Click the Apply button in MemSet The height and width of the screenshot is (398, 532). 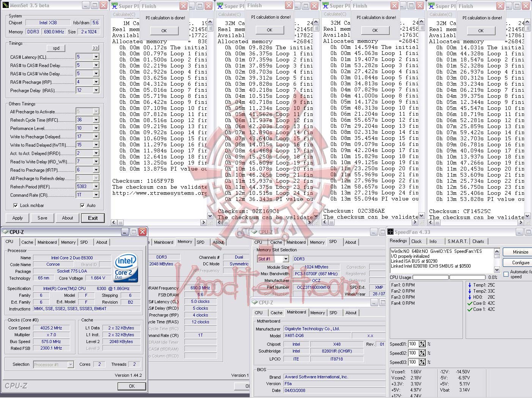pyautogui.click(x=17, y=218)
